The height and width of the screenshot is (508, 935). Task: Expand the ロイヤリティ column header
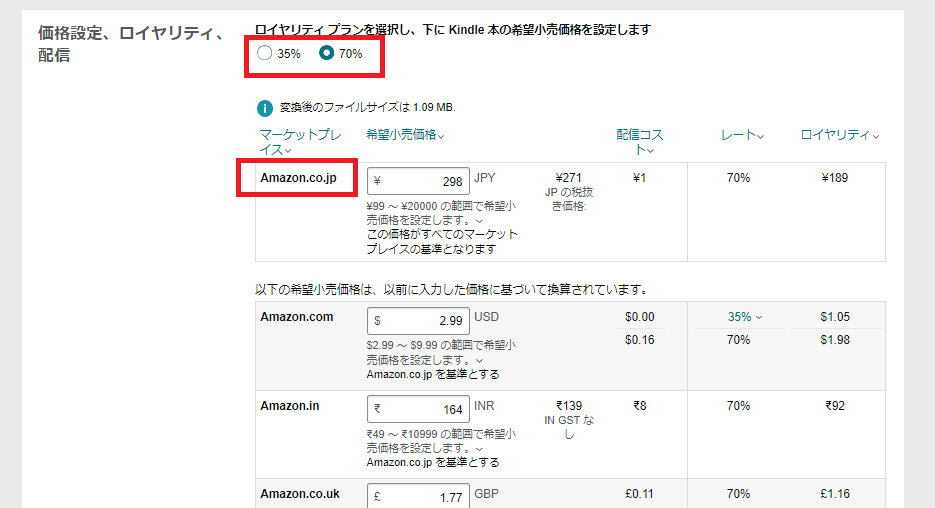click(x=840, y=135)
